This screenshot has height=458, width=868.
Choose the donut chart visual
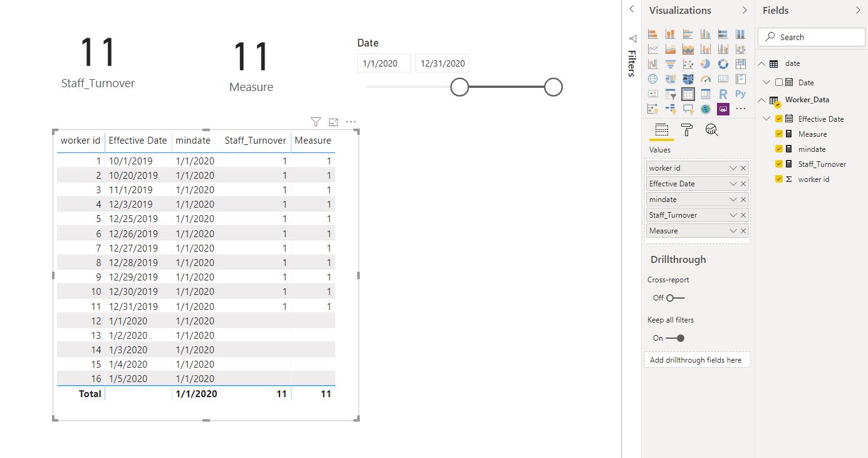[723, 63]
